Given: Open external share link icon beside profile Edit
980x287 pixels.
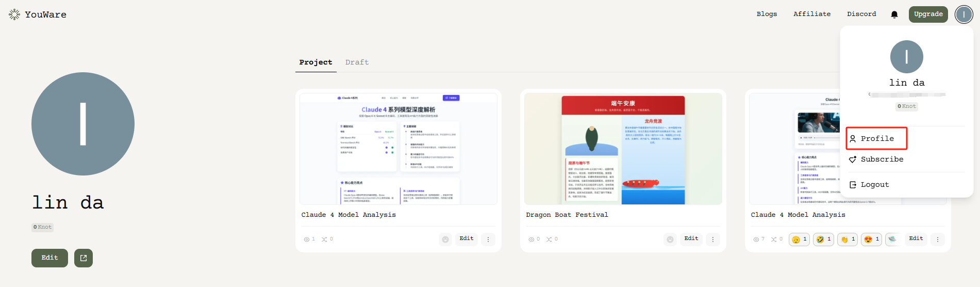Looking at the screenshot, I should [x=84, y=258].
